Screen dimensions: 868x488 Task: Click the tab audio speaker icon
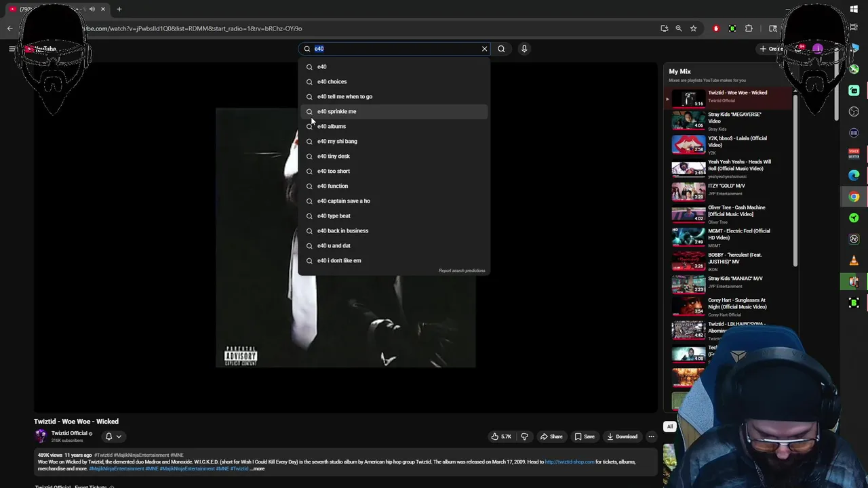tap(92, 9)
